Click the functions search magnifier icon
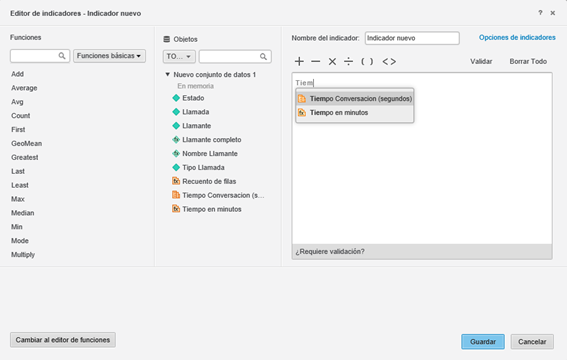This screenshot has width=567, height=360. coord(62,56)
